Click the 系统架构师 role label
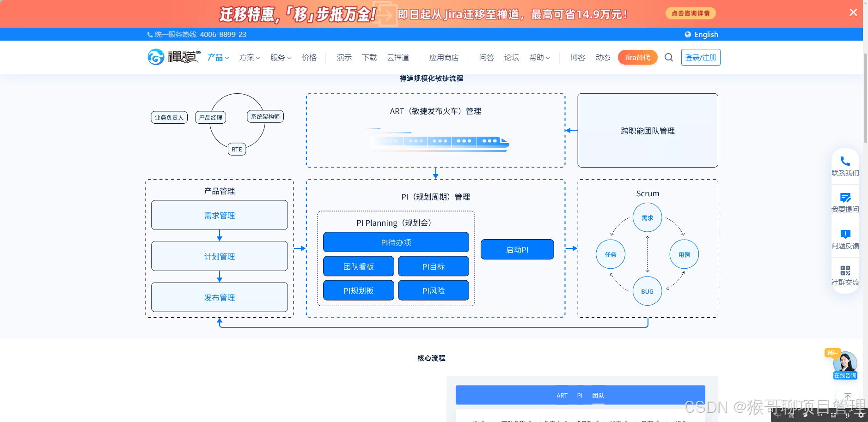 265,117
